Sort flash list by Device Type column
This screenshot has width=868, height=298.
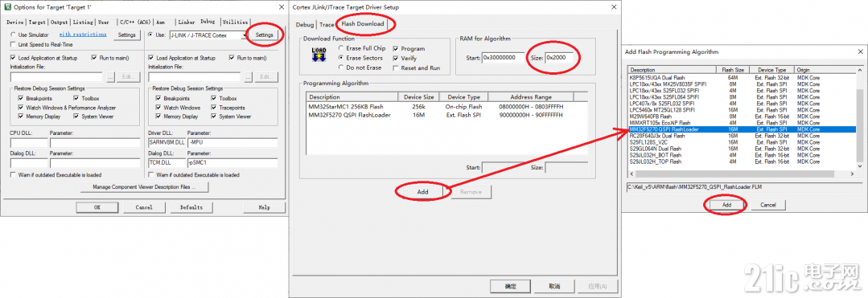772,71
